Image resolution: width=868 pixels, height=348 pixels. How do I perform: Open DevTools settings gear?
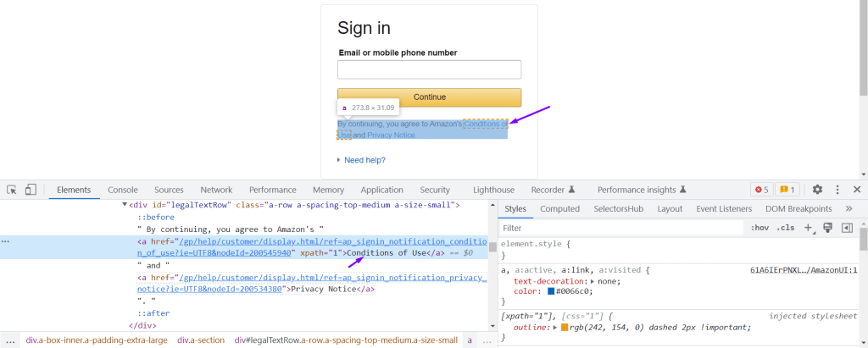(817, 190)
